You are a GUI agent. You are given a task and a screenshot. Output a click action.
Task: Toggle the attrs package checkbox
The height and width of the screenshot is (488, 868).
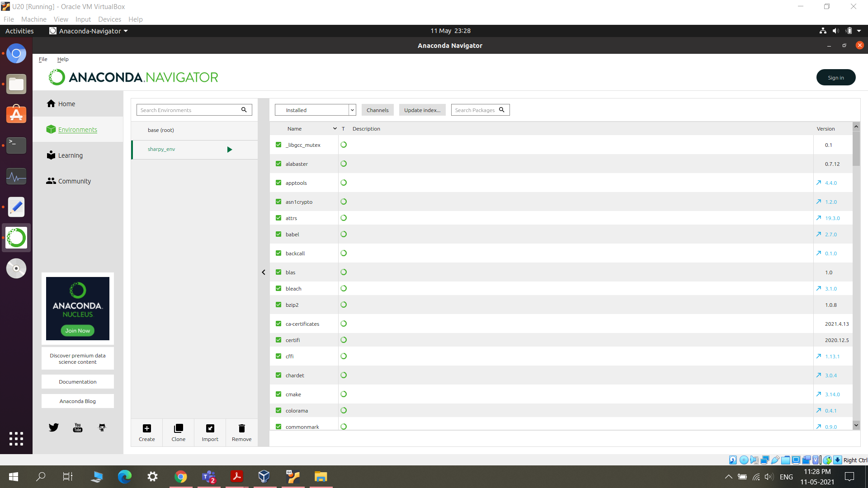[x=278, y=218]
